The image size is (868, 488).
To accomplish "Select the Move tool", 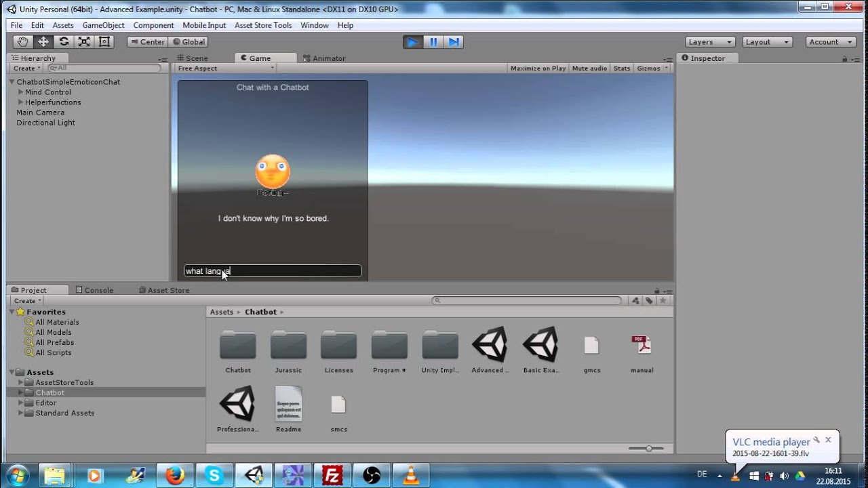I will pos(43,42).
